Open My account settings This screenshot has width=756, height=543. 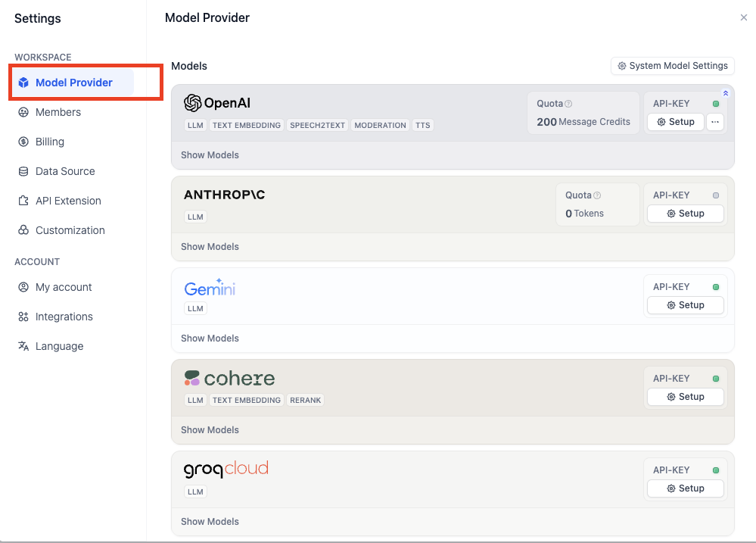point(63,287)
